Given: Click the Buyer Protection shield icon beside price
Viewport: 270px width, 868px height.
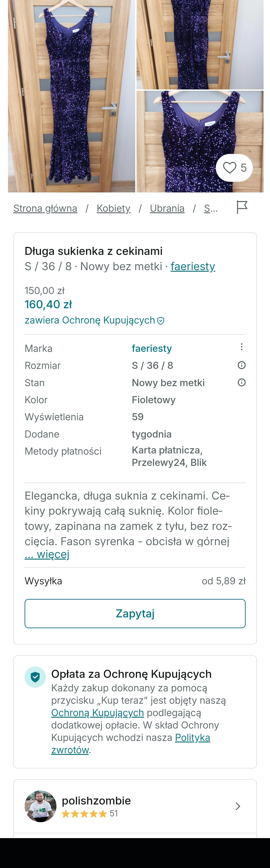Looking at the screenshot, I should pyautogui.click(x=161, y=321).
